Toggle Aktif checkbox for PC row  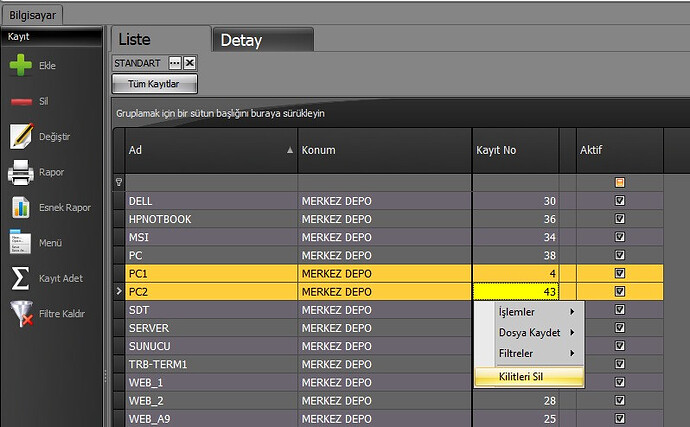620,255
